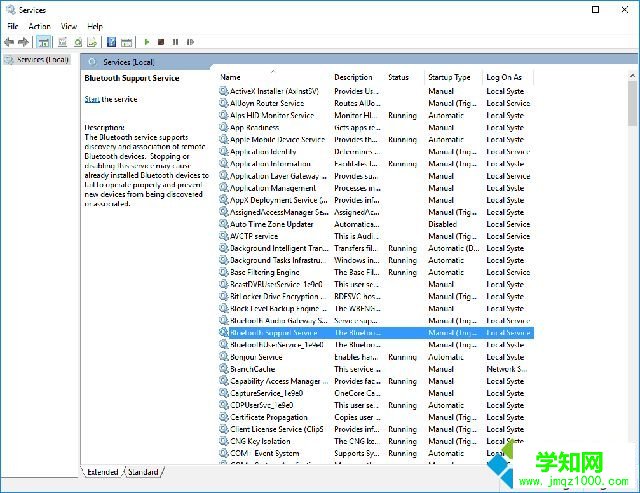The width and height of the screenshot is (640, 493).
Task: Select the CDPUserSvc_1e9e0 row
Action: coord(376,405)
